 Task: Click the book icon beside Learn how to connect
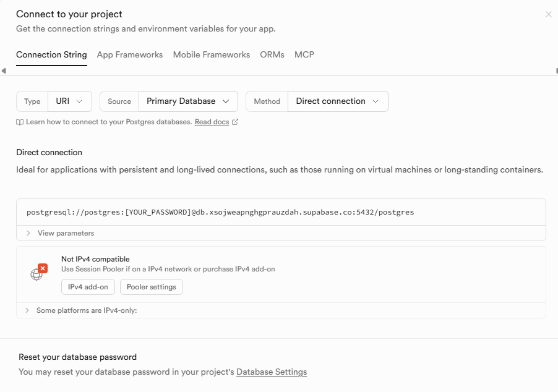(x=20, y=122)
